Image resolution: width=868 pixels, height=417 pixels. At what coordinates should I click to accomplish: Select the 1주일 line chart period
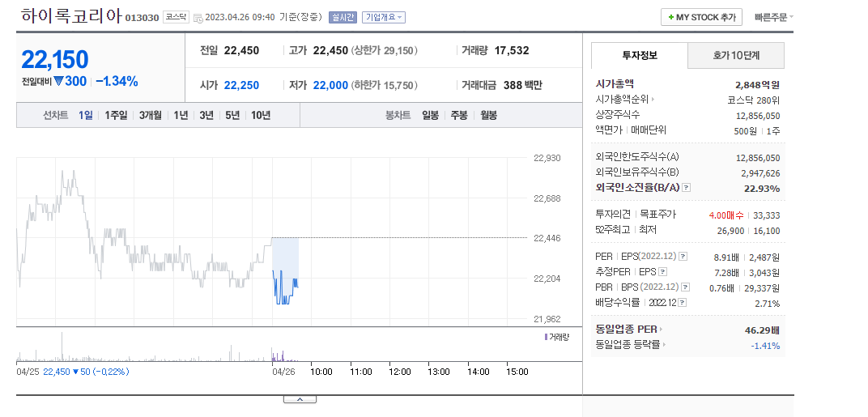(117, 115)
